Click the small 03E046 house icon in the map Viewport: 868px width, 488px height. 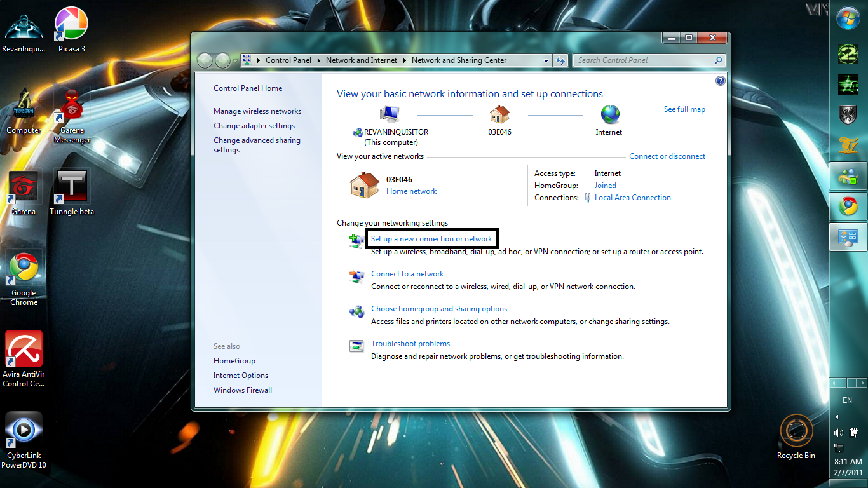pos(500,115)
